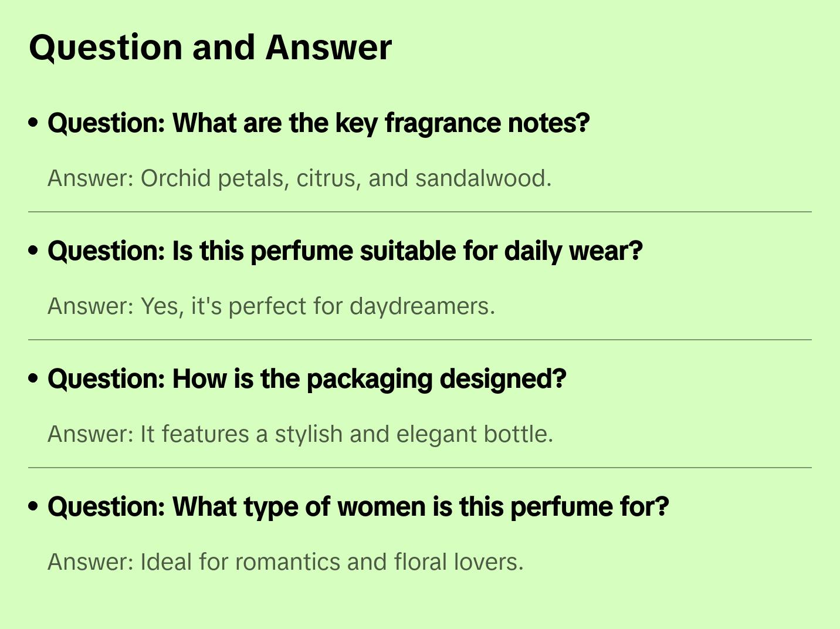This screenshot has height=629, width=840.
Task: Click the bullet beside the type of women question
Action: [x=33, y=506]
